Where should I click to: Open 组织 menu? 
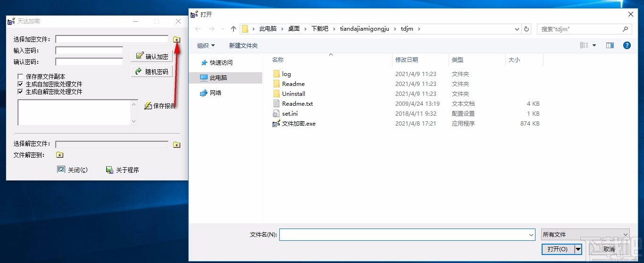click(206, 45)
